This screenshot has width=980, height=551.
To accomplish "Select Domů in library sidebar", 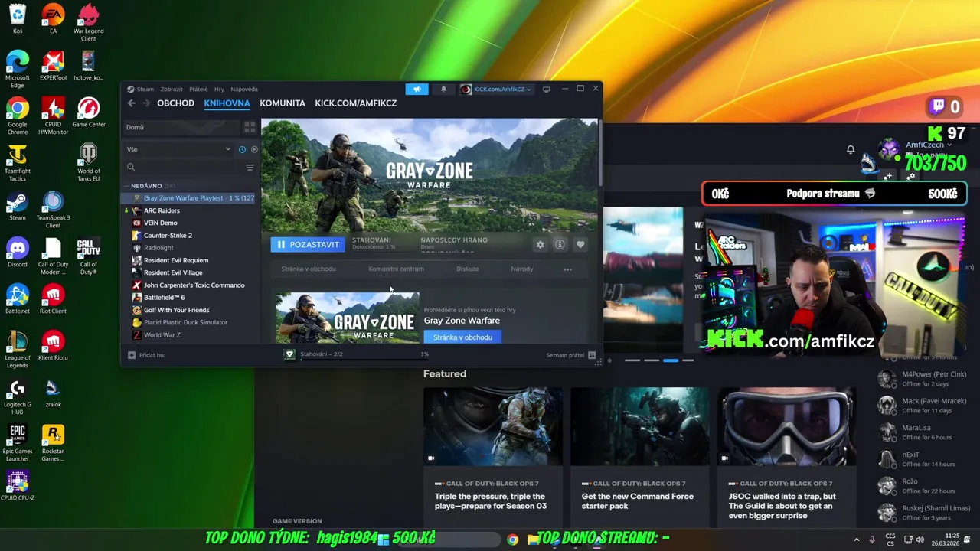I will (x=182, y=127).
